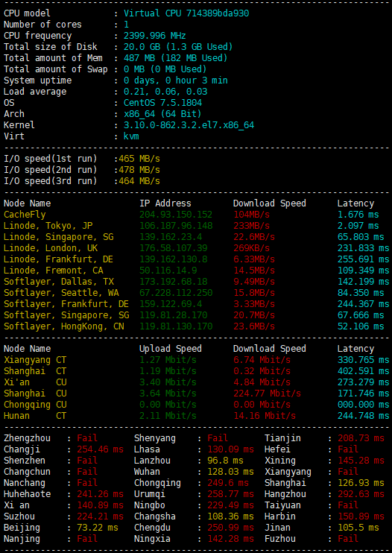Click the Linode, London, UK node name
Viewport: 392px width, 553px height.
point(54,248)
